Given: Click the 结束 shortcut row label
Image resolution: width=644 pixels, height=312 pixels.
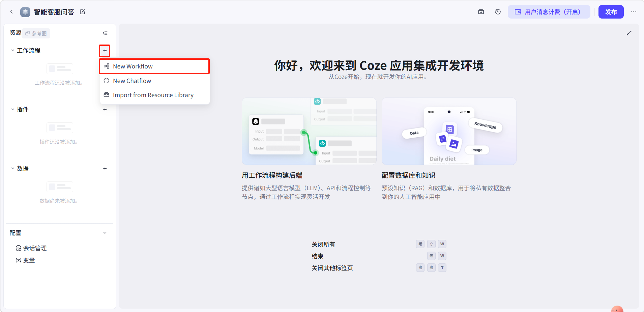Looking at the screenshot, I should click(x=318, y=256).
